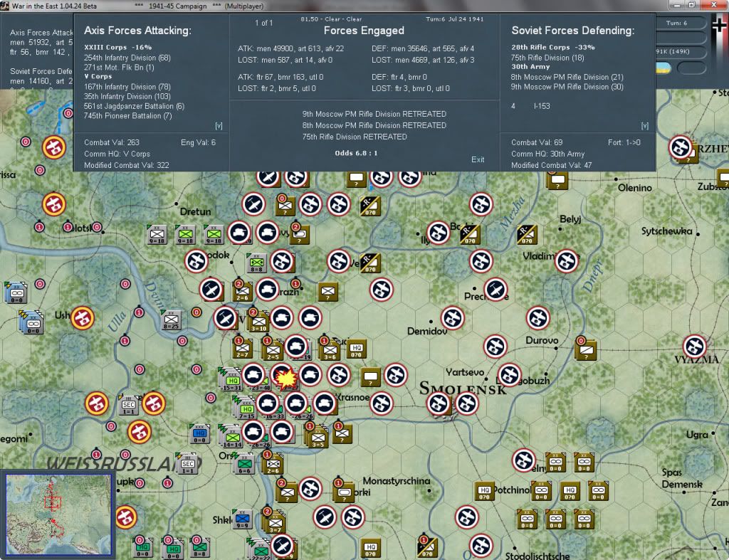Viewport: 729px width, 560px height.
Task: Click the 30th Army heading
Action: 530,67
